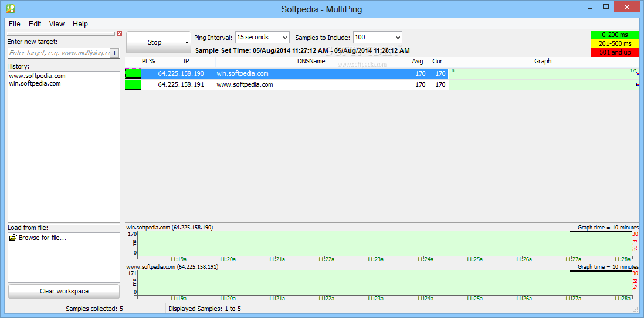Open the Stop button dropdown arrow
Viewport: 644px width, 318px height.
pyautogui.click(x=187, y=42)
